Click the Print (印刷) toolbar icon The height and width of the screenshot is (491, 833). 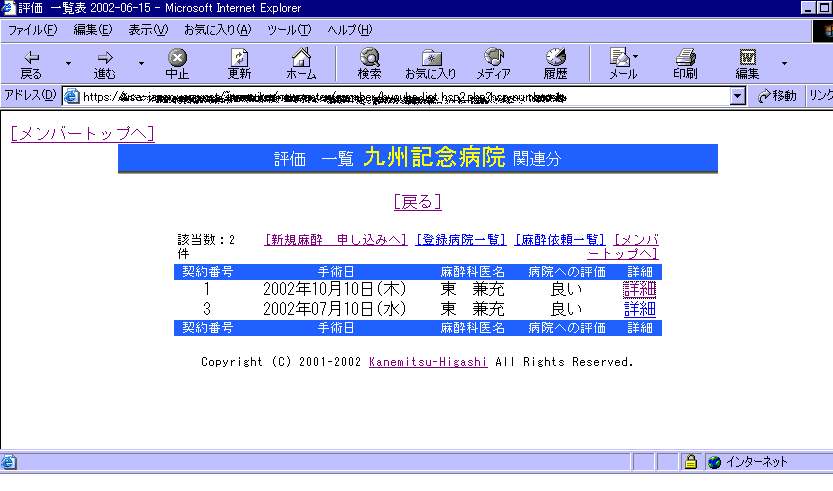tap(685, 58)
